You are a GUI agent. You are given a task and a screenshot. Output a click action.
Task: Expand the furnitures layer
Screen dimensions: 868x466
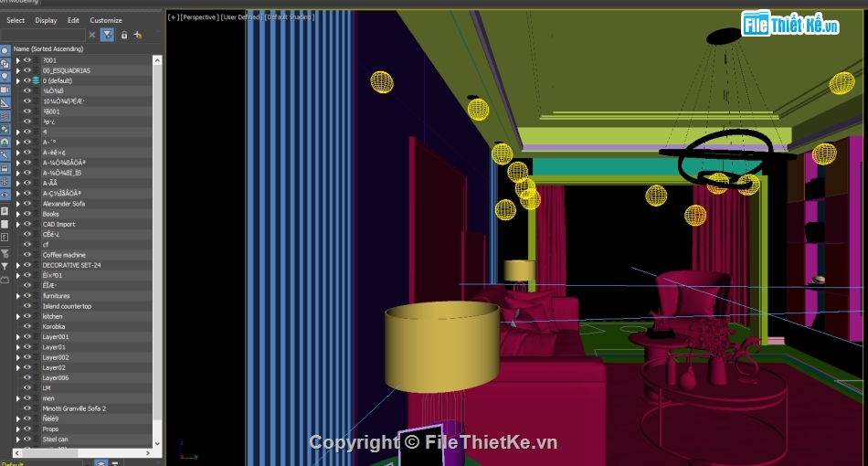click(x=17, y=295)
